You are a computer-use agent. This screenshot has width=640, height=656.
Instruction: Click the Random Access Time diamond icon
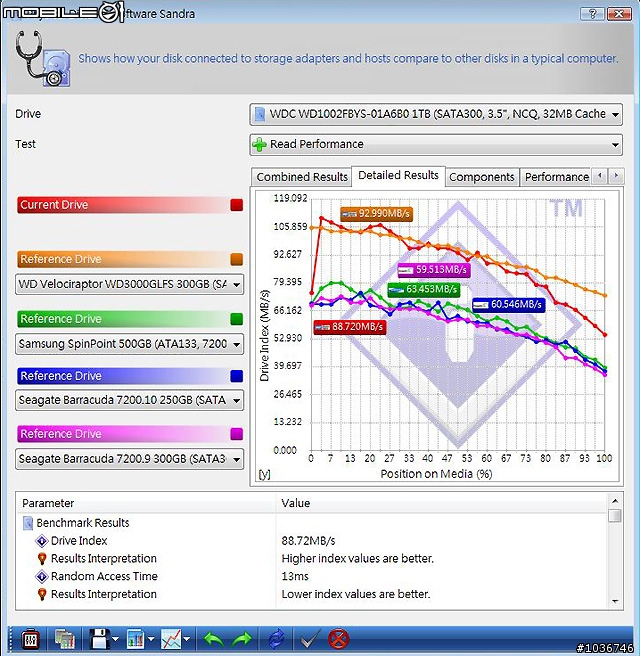point(42,577)
